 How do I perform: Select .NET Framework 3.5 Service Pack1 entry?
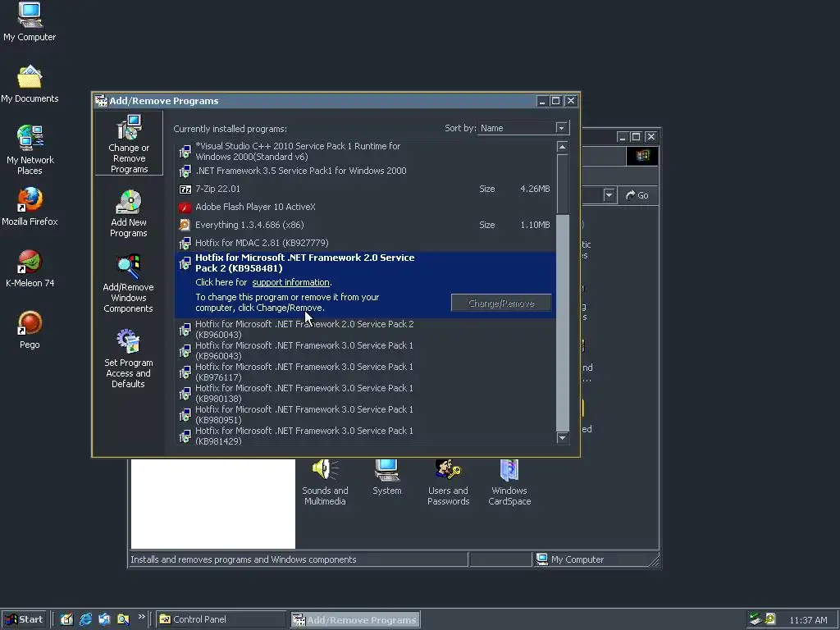365,171
